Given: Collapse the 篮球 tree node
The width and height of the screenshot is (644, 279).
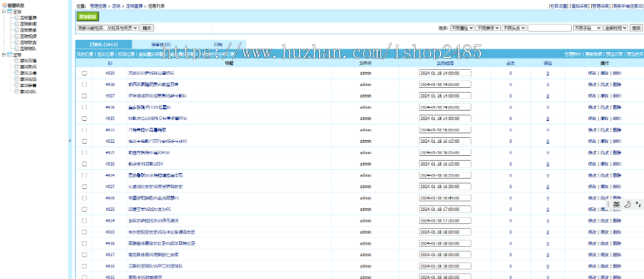Looking at the screenshot, I should point(4,54).
